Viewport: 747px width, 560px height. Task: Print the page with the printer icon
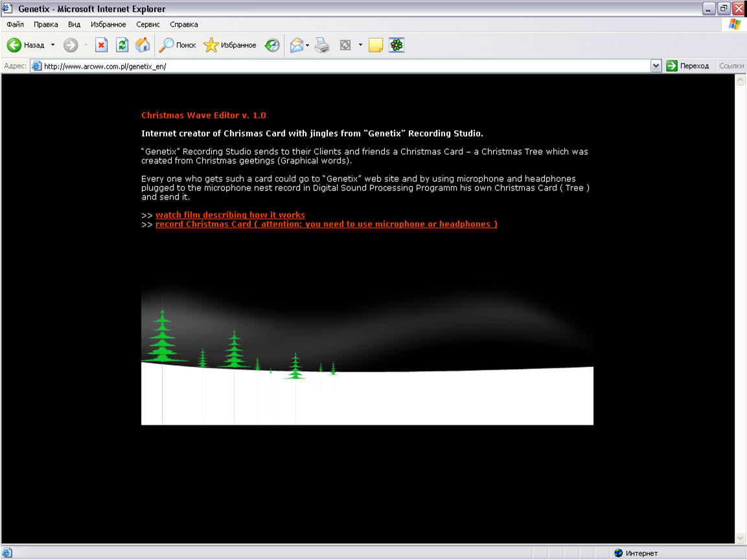322,45
